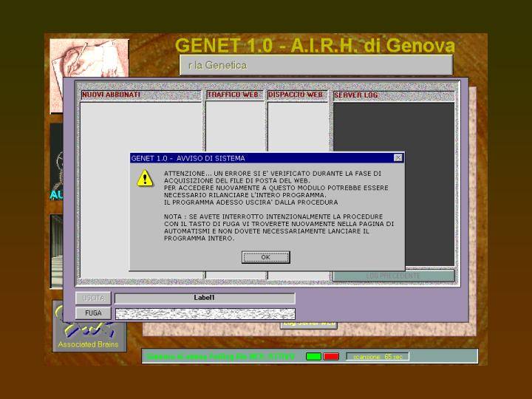The image size is (532, 399).
Task: Click the GENET 1.0 A.I.R.H. title
Action: pyautogui.click(x=315, y=45)
